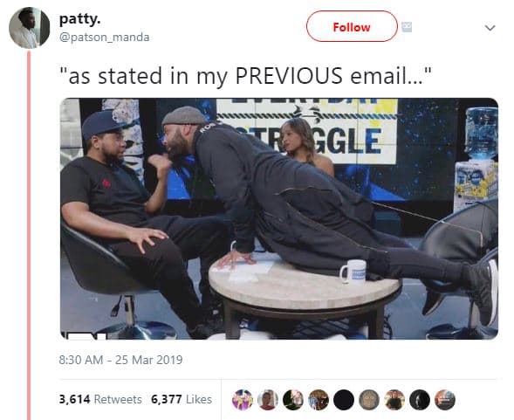Click the 8:30 AM - 25 Mar 2019 timestamp
This screenshot has width=514, height=420.
pyautogui.click(x=120, y=360)
